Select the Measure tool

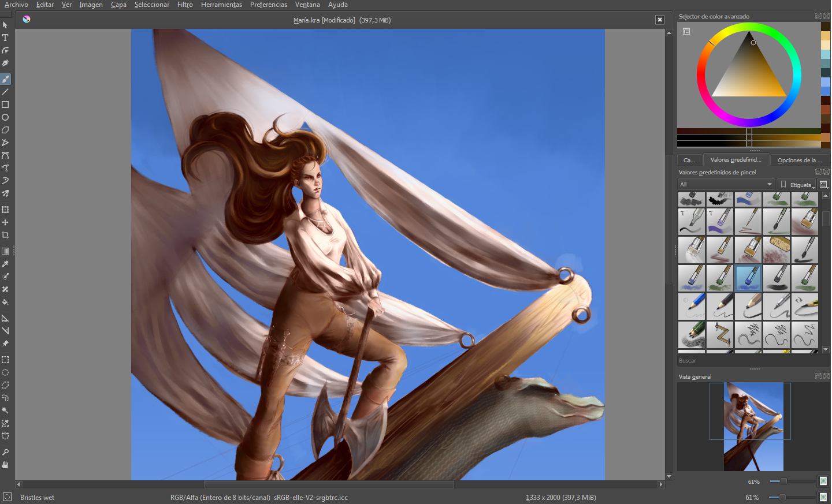5,331
